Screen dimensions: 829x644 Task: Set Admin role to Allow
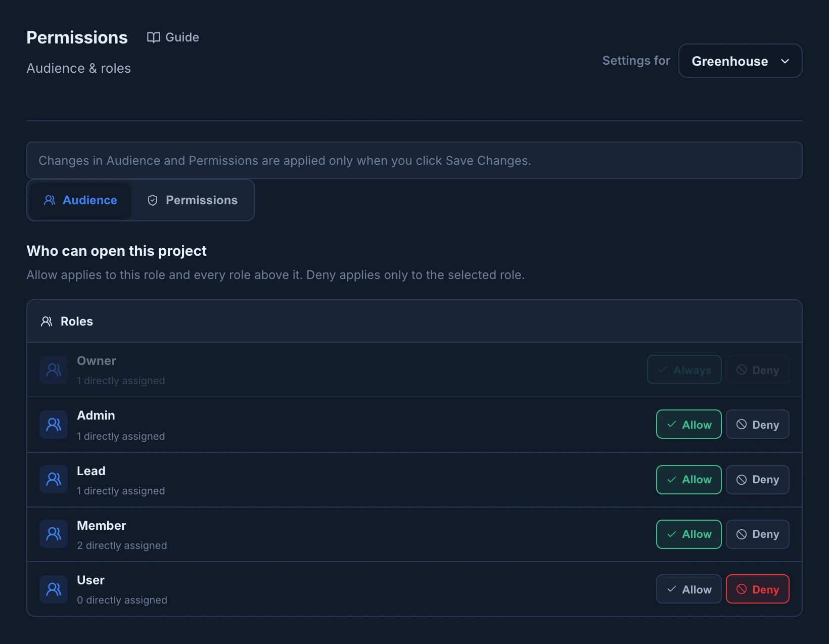tap(688, 424)
